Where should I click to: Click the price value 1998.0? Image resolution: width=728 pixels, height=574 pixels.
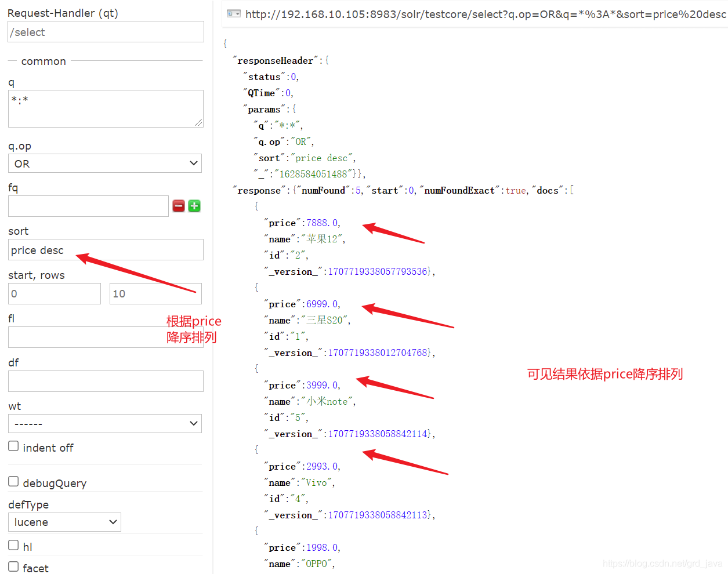pos(322,548)
